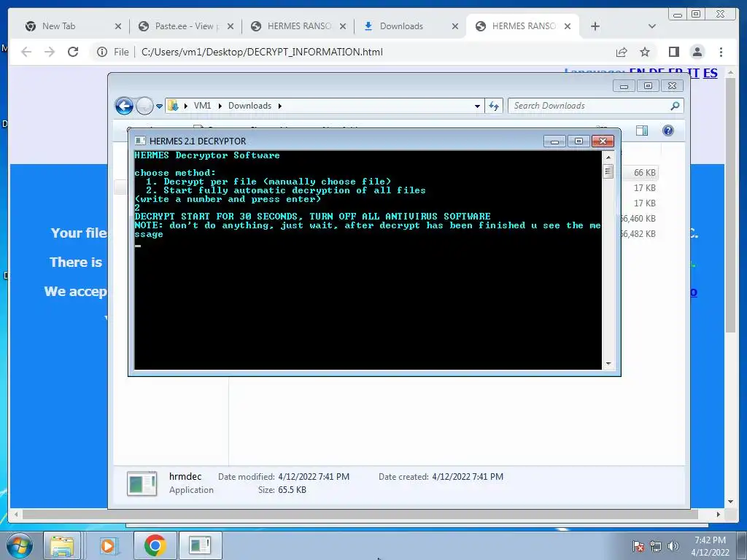Open network icon in system tray
This screenshot has width=747, height=560.
click(x=656, y=546)
